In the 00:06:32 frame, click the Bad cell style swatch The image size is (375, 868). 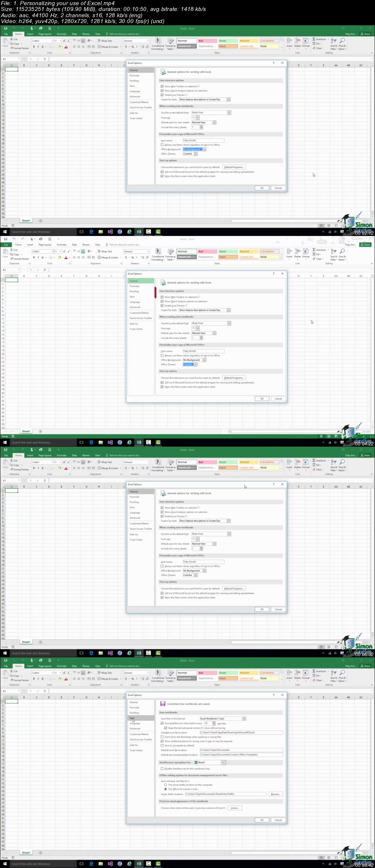pos(207,462)
